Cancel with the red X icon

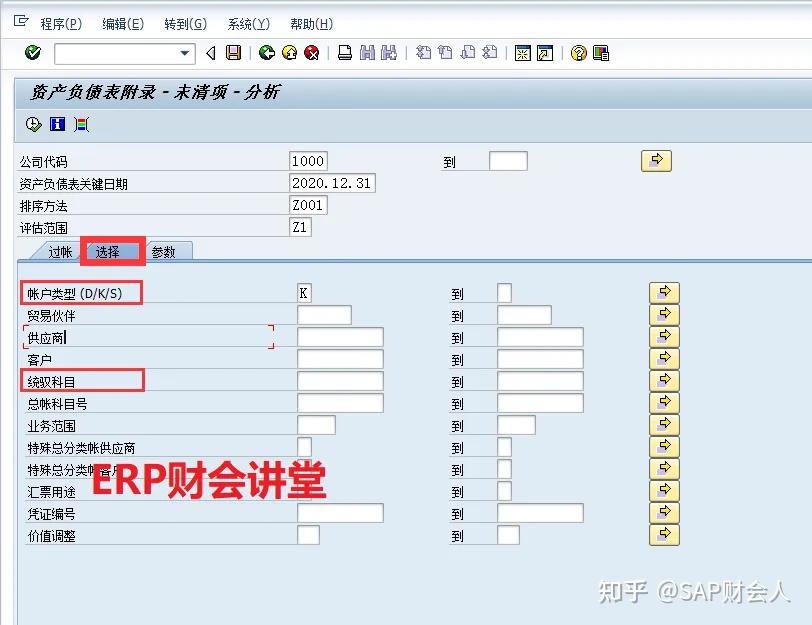pos(310,53)
